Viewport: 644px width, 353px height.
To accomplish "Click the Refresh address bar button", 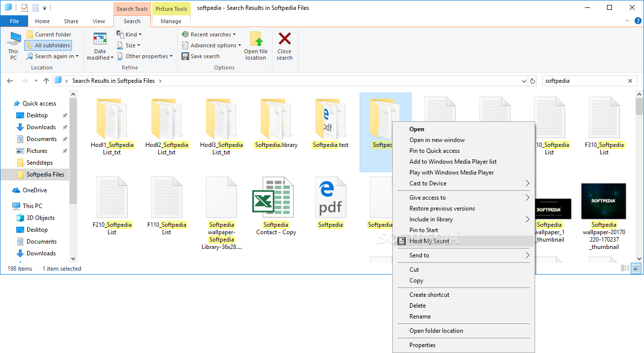I will point(532,81).
